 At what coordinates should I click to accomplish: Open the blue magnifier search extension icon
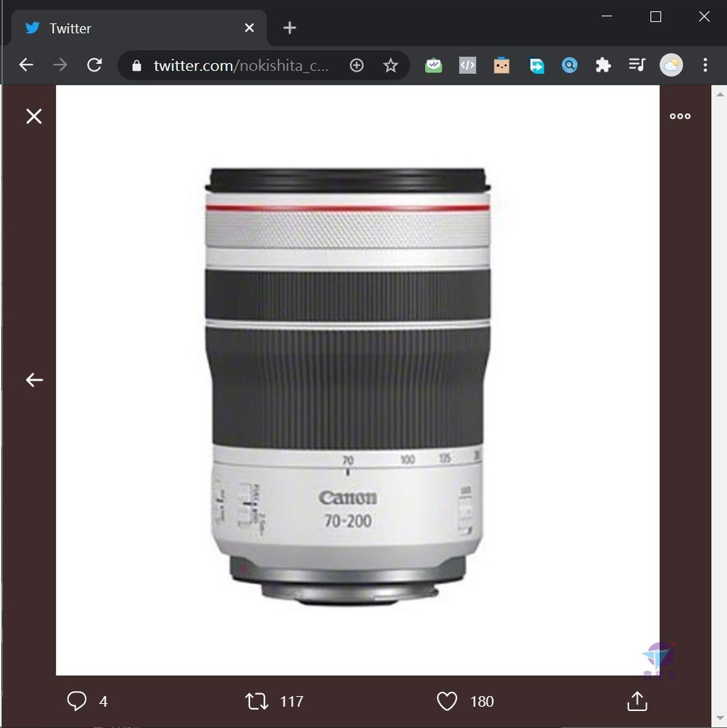(570, 65)
